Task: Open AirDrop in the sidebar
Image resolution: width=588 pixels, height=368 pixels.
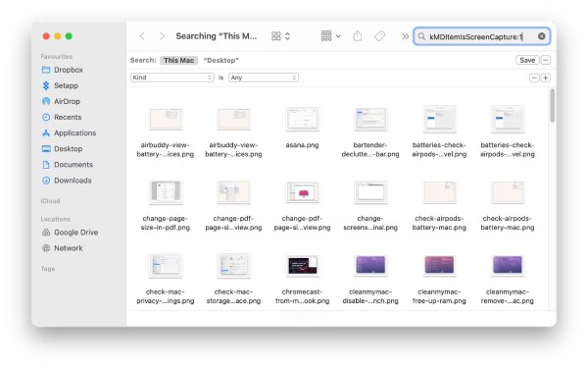Action: [61, 101]
